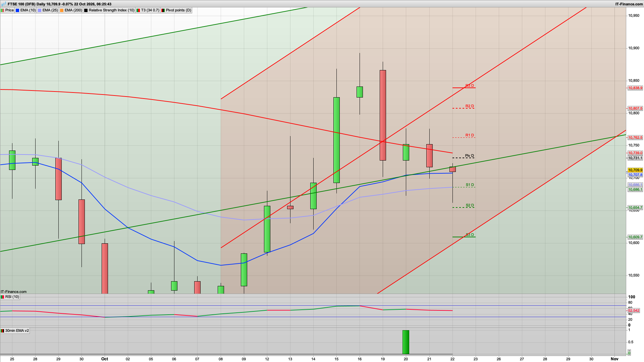Screen dimensions: 644x362
Task: Click the black 10,731.1 pivot price tag
Action: [x=635, y=158]
